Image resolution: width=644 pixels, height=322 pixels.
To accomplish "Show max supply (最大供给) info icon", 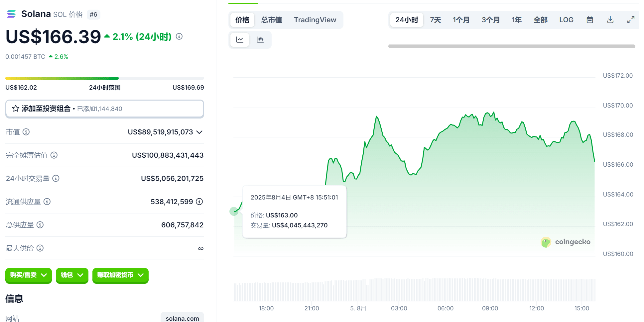I will pos(40,248).
